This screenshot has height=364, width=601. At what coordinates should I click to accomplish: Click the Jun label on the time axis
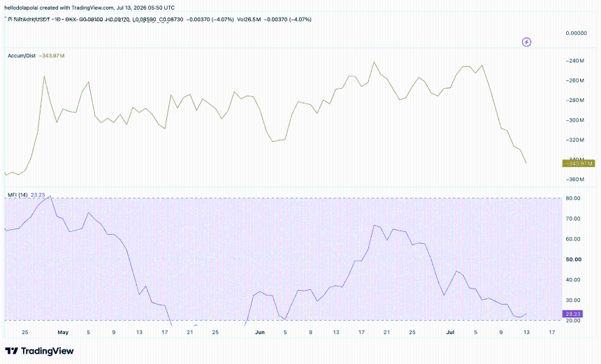point(260,332)
